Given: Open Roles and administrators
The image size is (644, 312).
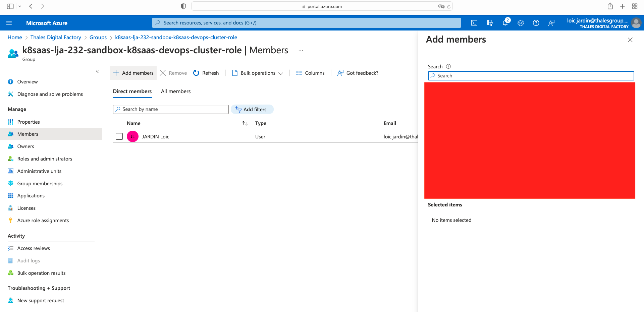Looking at the screenshot, I should coord(45,159).
